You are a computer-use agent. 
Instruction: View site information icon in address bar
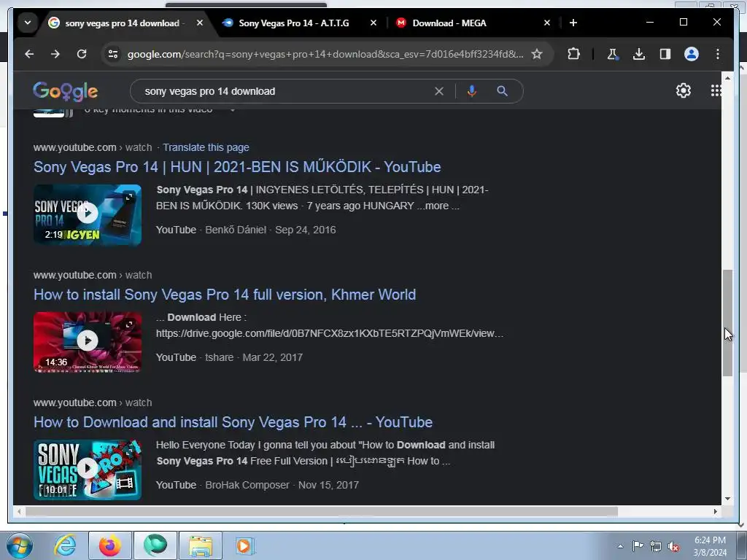point(113,54)
